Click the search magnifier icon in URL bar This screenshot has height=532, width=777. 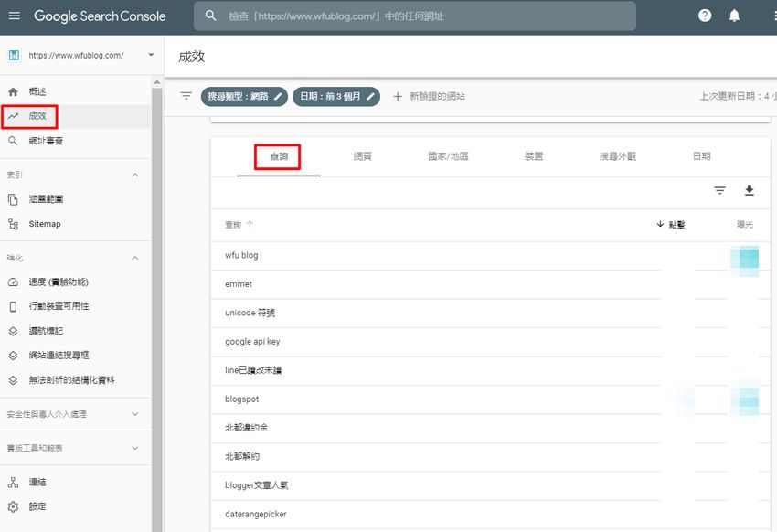tap(210, 16)
